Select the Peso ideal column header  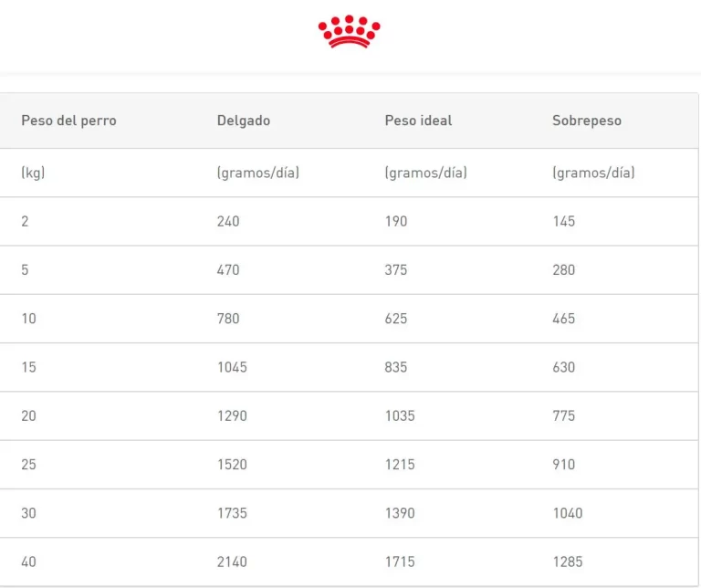point(418,121)
